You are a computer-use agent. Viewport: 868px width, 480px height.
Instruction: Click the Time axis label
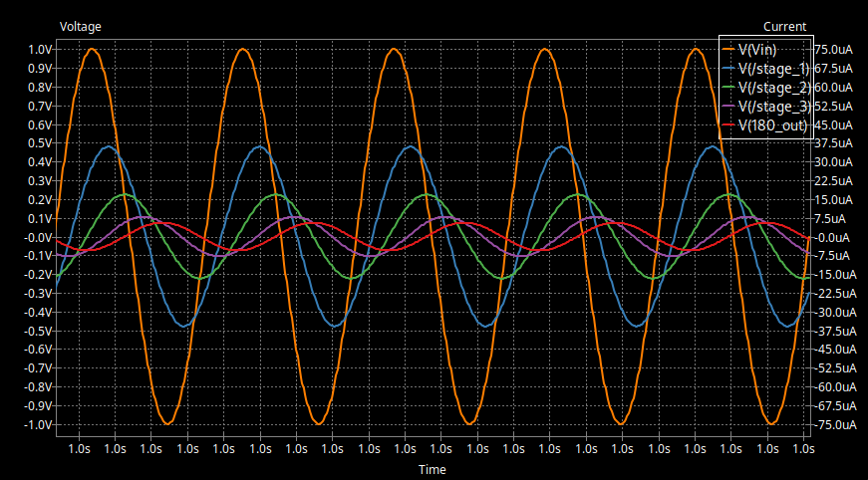[x=432, y=469]
